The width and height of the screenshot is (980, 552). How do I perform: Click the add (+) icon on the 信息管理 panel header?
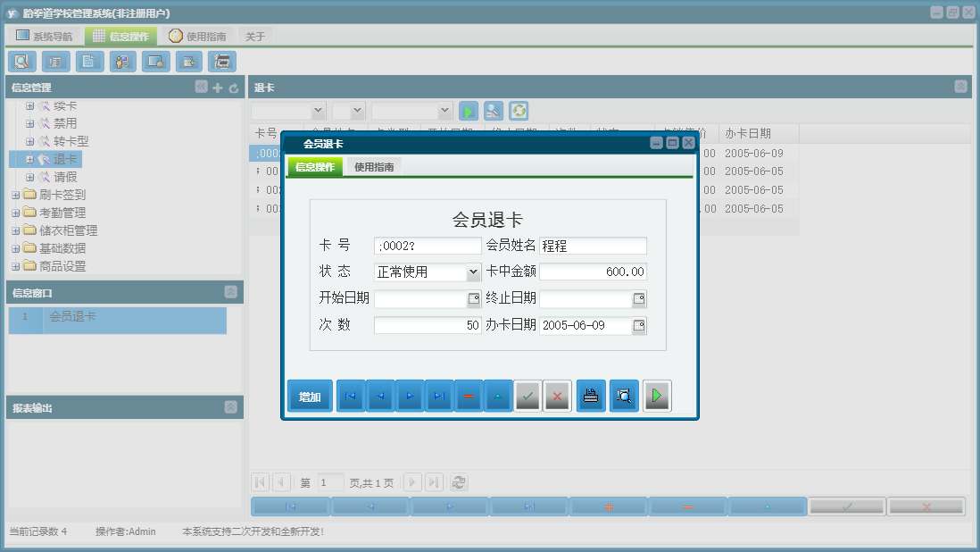click(217, 88)
